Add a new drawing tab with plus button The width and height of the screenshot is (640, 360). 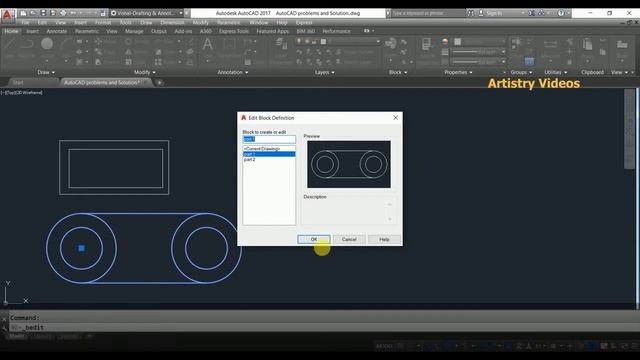(x=160, y=82)
